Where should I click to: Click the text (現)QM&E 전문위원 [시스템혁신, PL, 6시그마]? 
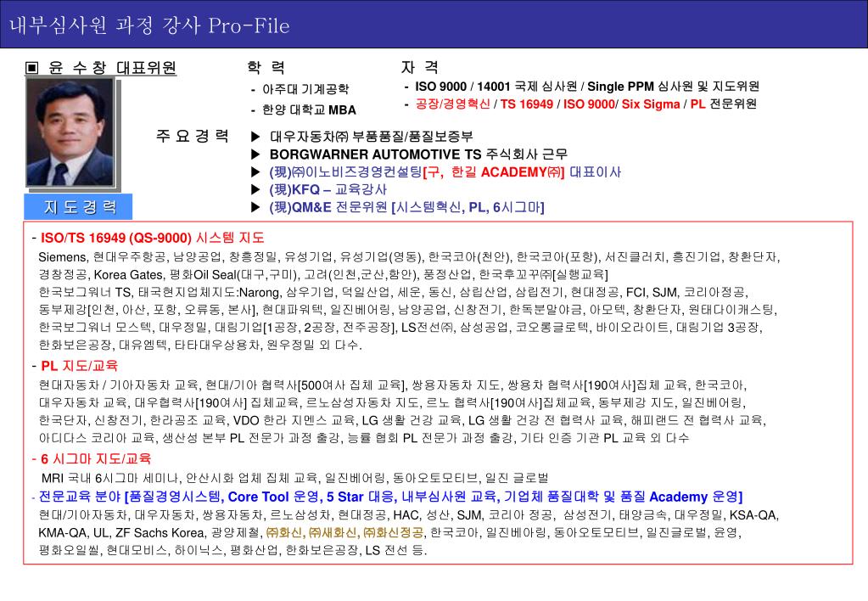coord(407,207)
